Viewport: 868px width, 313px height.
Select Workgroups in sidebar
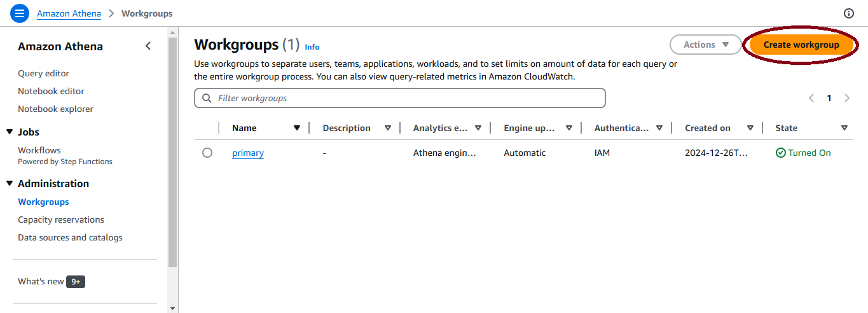point(43,202)
